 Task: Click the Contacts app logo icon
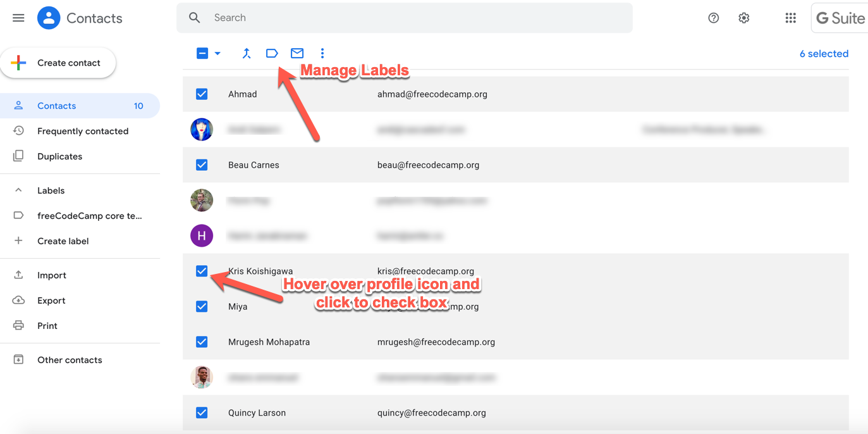49,18
